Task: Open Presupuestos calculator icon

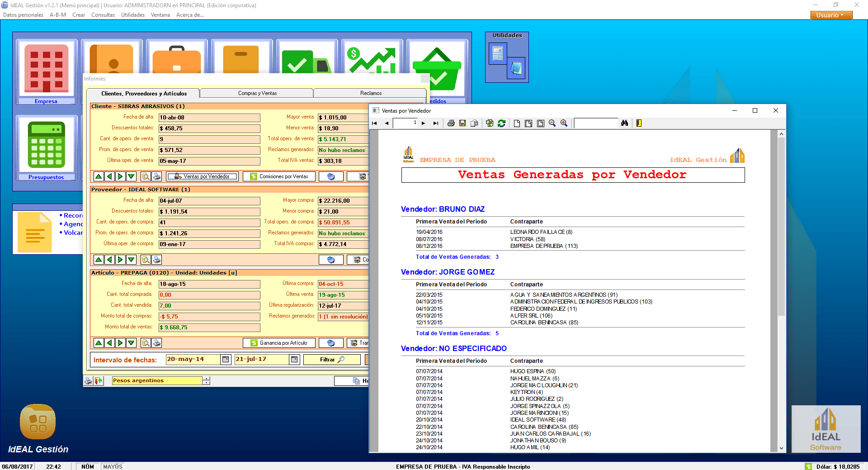Action: click(x=46, y=148)
